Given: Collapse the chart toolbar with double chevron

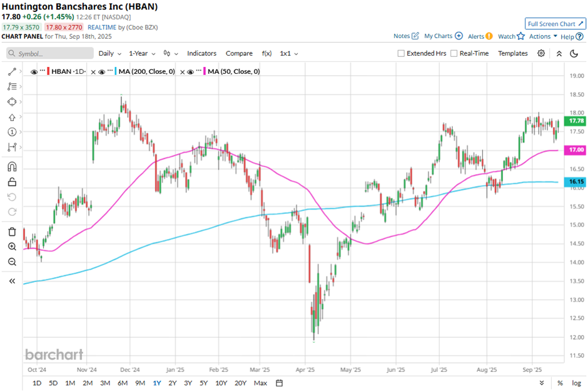Looking at the screenshot, I should click(x=559, y=54).
